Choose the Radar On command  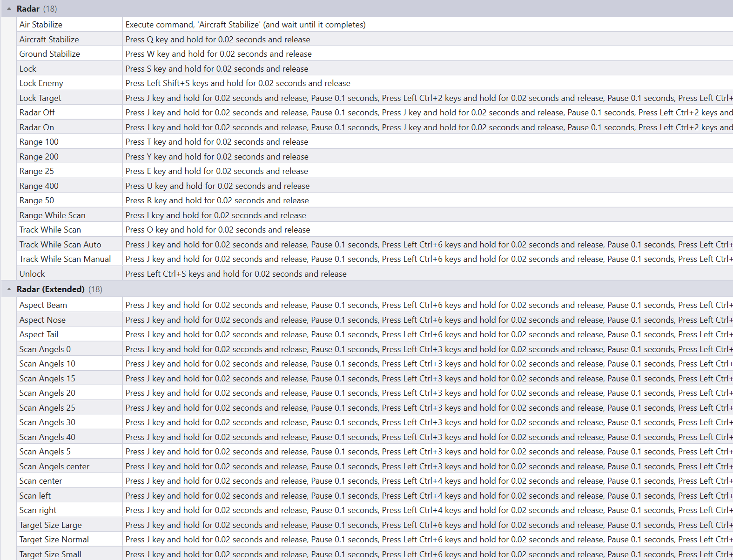[x=36, y=127]
